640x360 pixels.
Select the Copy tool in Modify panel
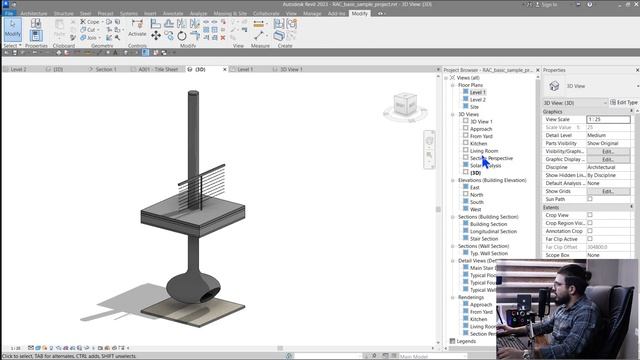click(x=169, y=36)
